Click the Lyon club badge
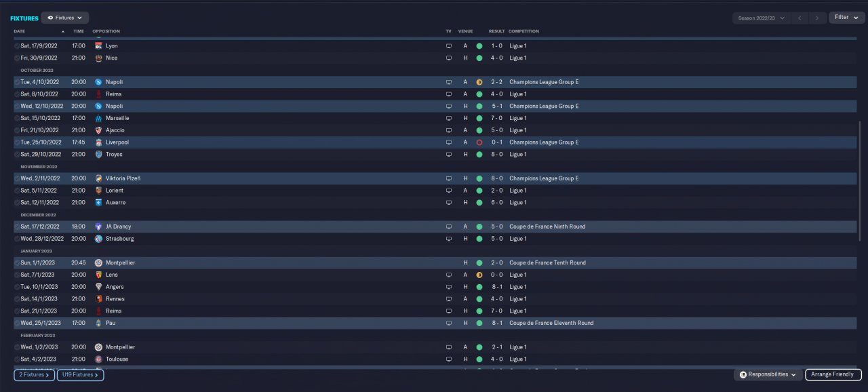The height and width of the screenshot is (392, 868). point(99,46)
